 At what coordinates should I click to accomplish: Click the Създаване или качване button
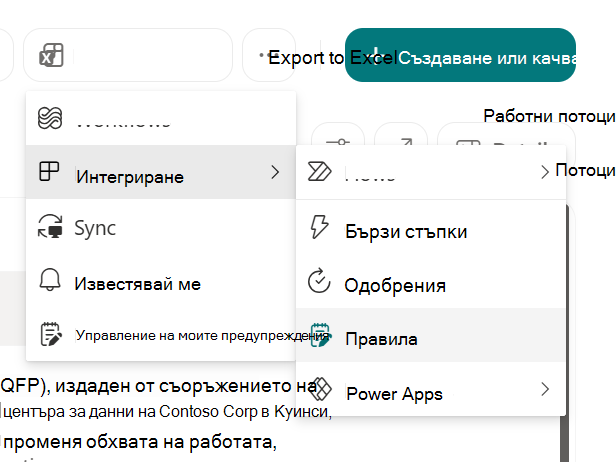coord(460,55)
